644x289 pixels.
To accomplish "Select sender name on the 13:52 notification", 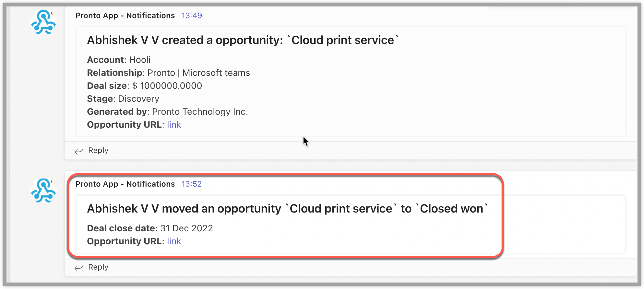I will coord(125,184).
